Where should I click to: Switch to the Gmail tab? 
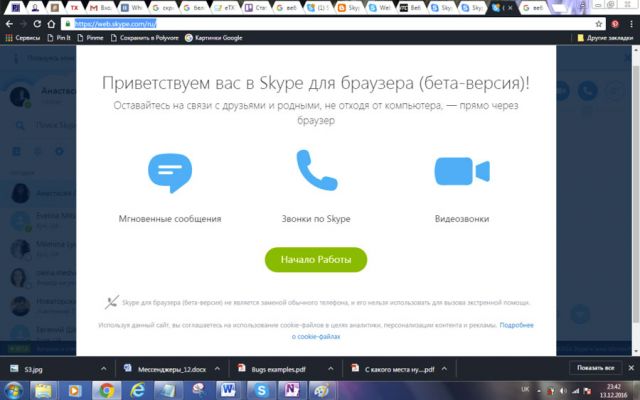point(100,8)
